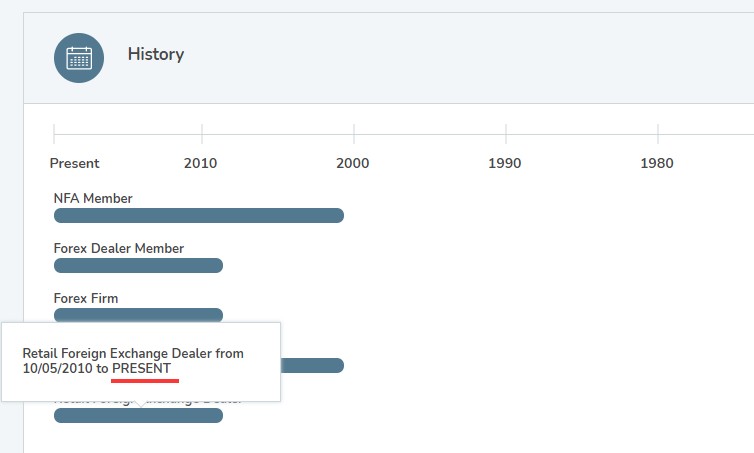Click the History section heading
The image size is (754, 453).
point(155,54)
